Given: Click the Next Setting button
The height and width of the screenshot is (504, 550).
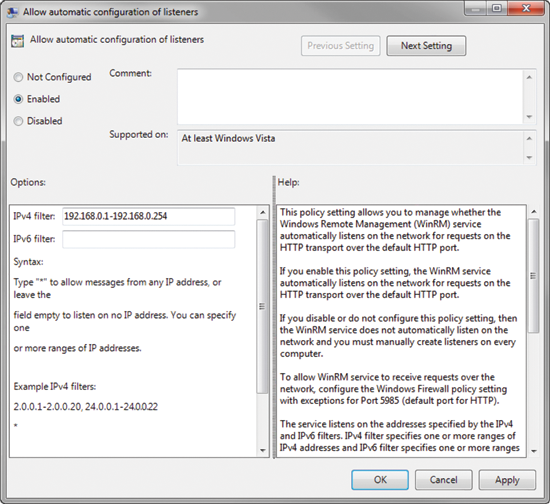Looking at the screenshot, I should [426, 46].
